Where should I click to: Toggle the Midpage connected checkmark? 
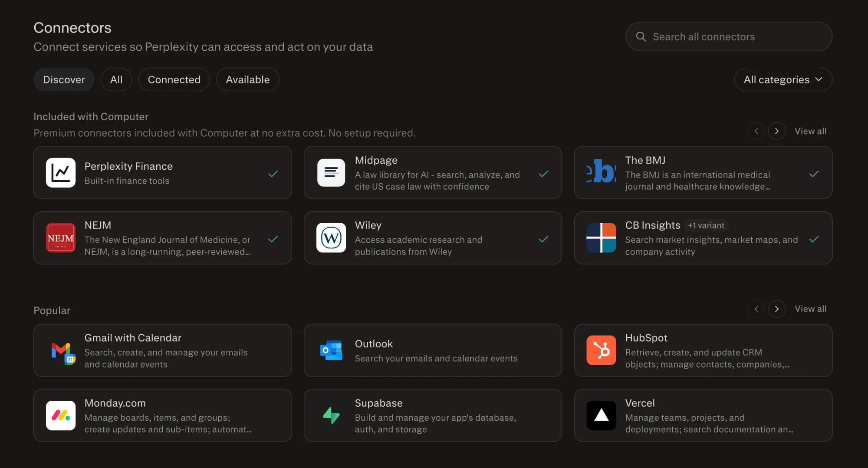543,174
